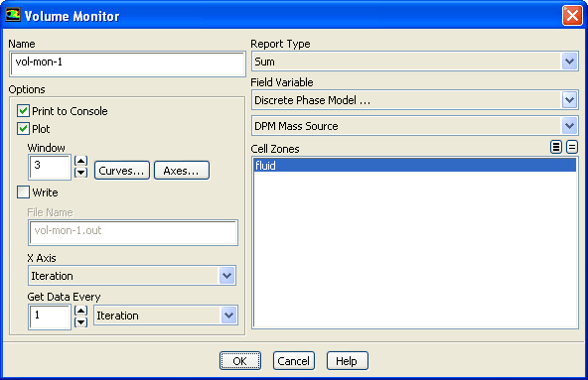Confirm with the OK button
This screenshot has width=588, height=380.
click(x=240, y=361)
